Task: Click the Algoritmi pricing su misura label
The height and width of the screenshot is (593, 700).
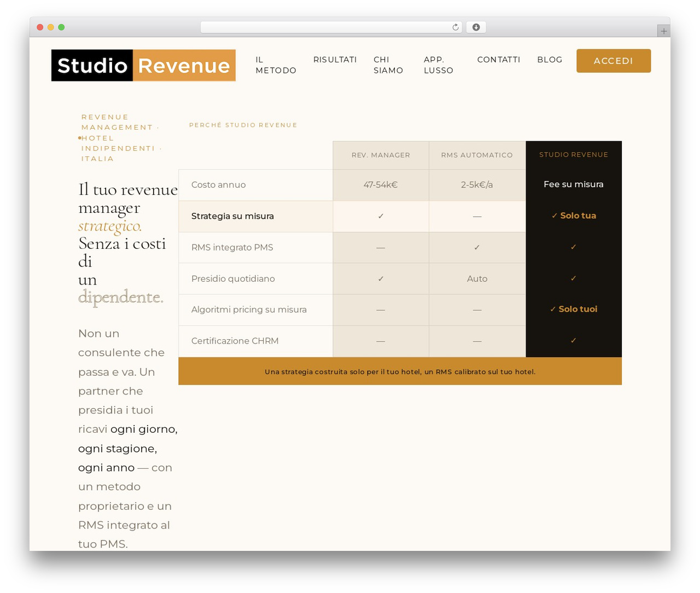Action: coord(249,310)
